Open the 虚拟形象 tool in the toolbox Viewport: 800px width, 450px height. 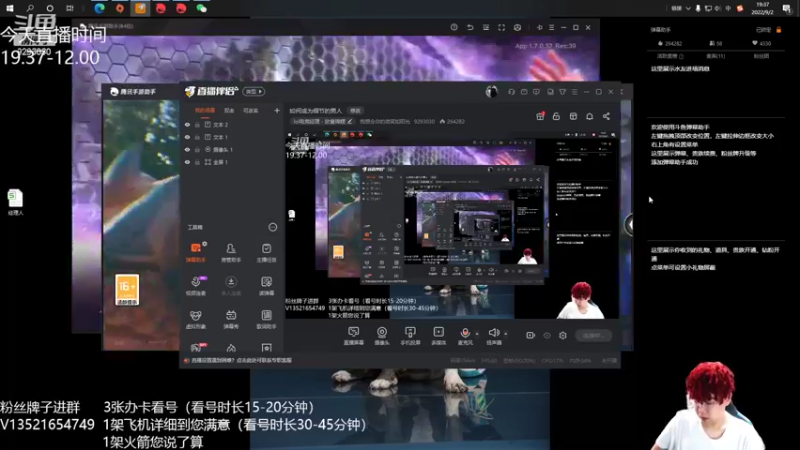195,319
